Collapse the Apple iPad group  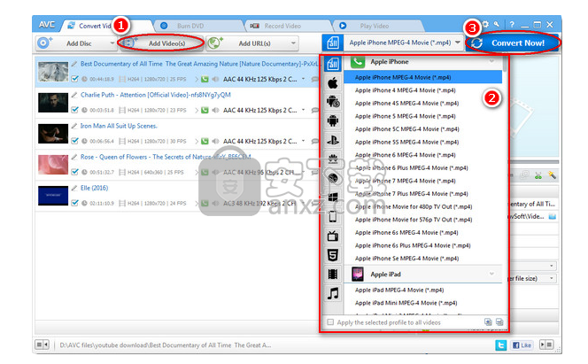click(491, 274)
